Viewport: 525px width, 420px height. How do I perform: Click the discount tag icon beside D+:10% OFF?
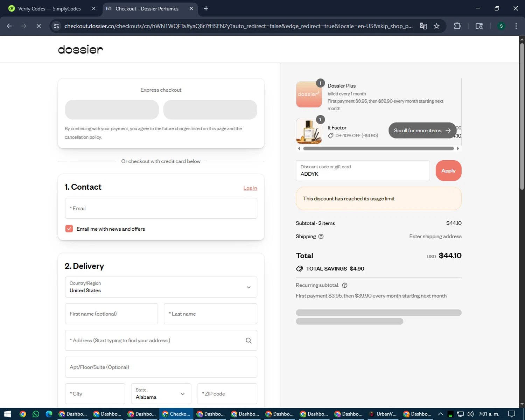coord(330,135)
